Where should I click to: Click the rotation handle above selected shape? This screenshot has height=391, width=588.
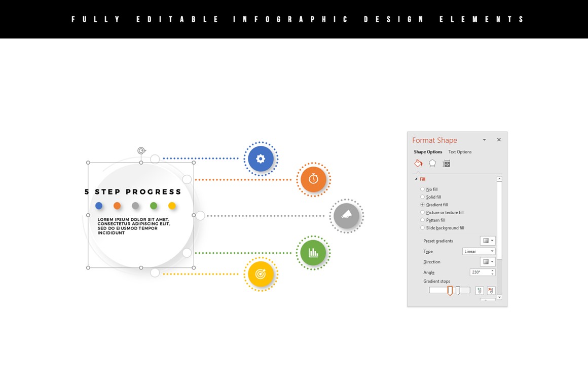point(141,151)
